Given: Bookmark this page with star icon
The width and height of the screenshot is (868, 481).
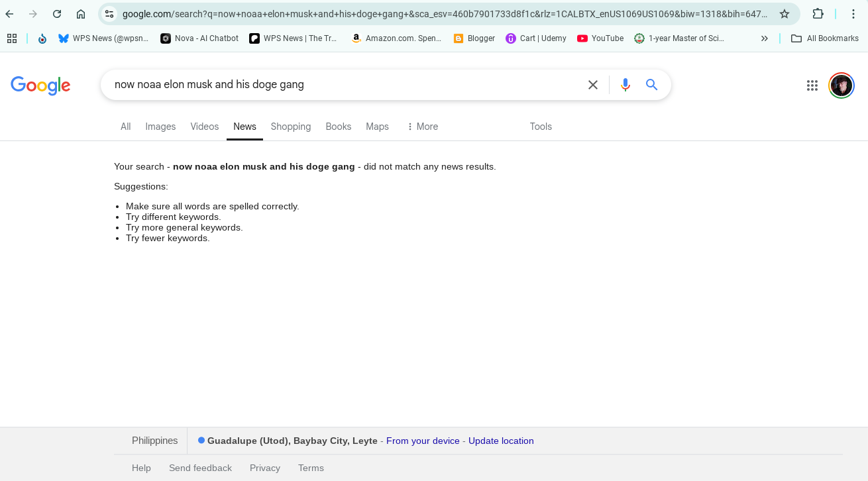Looking at the screenshot, I should click(785, 14).
